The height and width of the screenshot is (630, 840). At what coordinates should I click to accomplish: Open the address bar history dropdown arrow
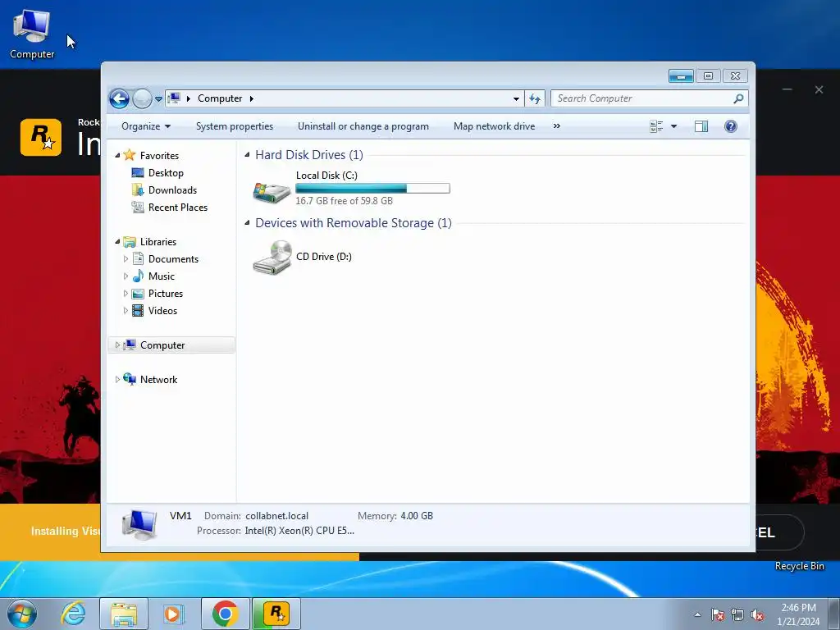point(516,98)
